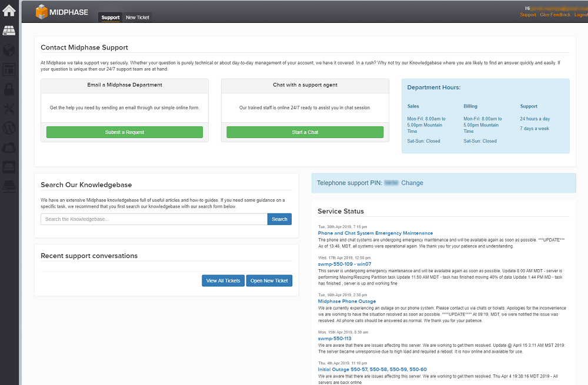Open Phone and Chat System Emergency Maintenance
588x385 pixels.
coord(375,233)
